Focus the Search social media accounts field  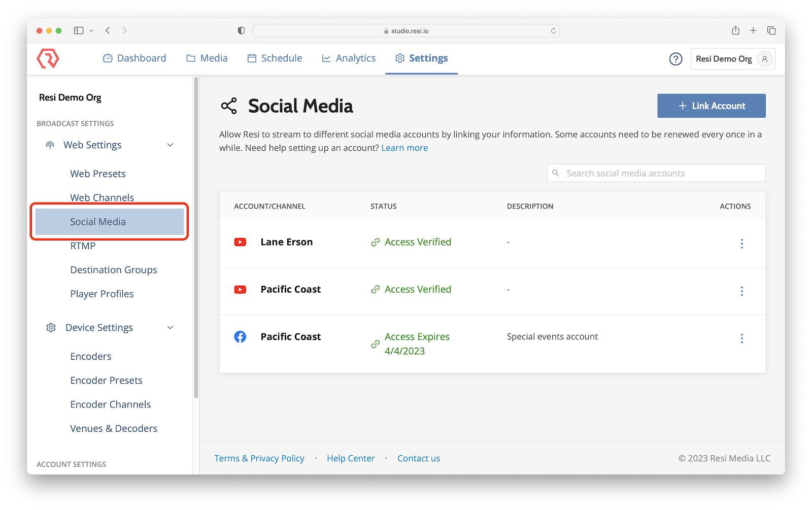(x=660, y=173)
